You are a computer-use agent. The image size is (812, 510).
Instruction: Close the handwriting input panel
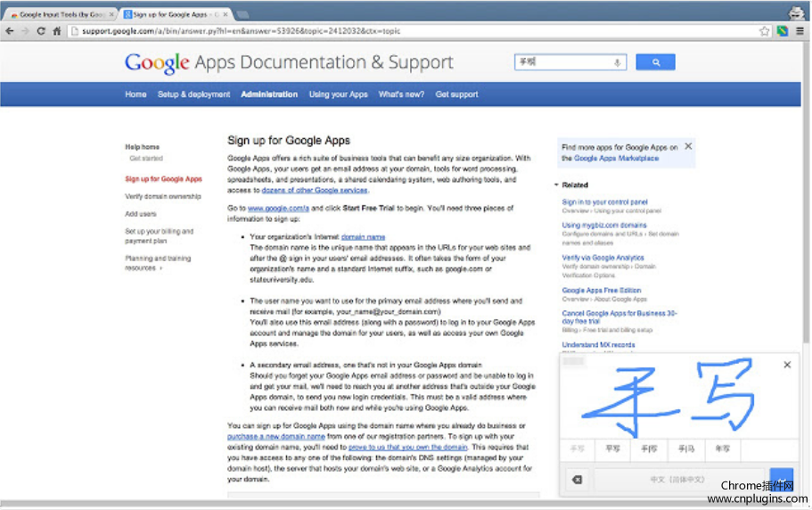point(787,365)
